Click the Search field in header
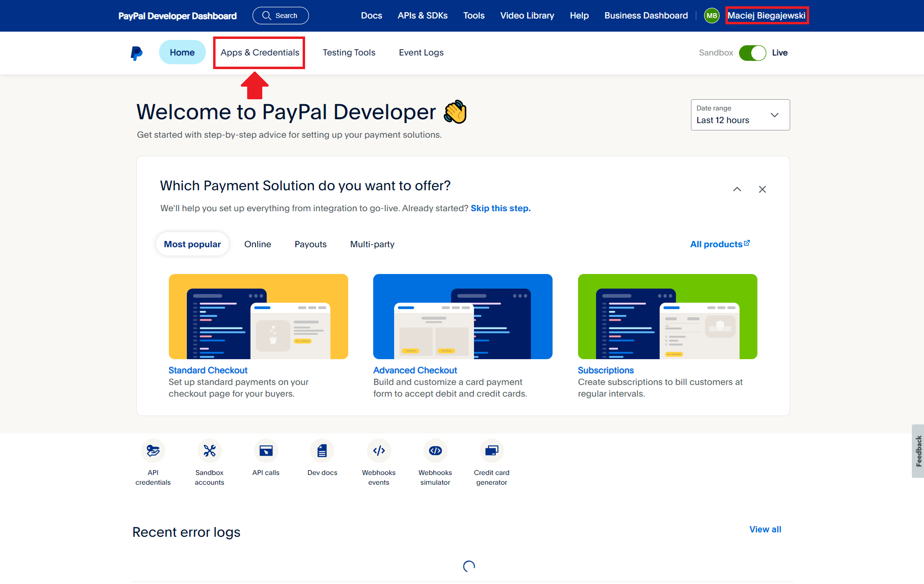924x584 pixels. coord(281,16)
